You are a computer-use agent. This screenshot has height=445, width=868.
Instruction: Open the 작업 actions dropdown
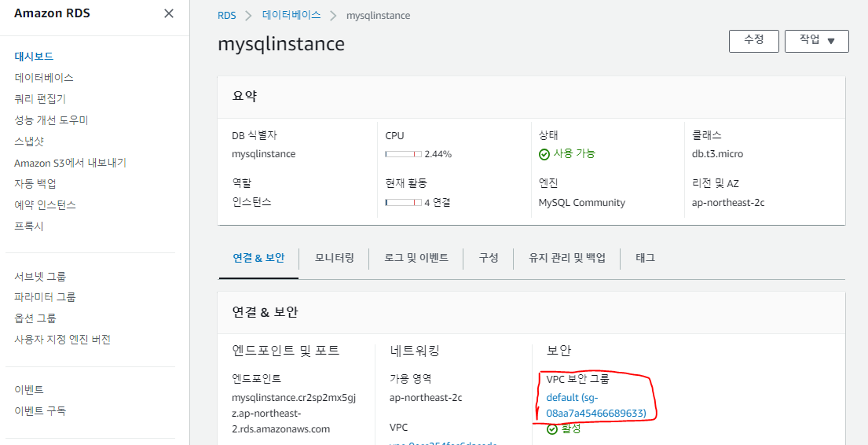pyautogui.click(x=816, y=41)
